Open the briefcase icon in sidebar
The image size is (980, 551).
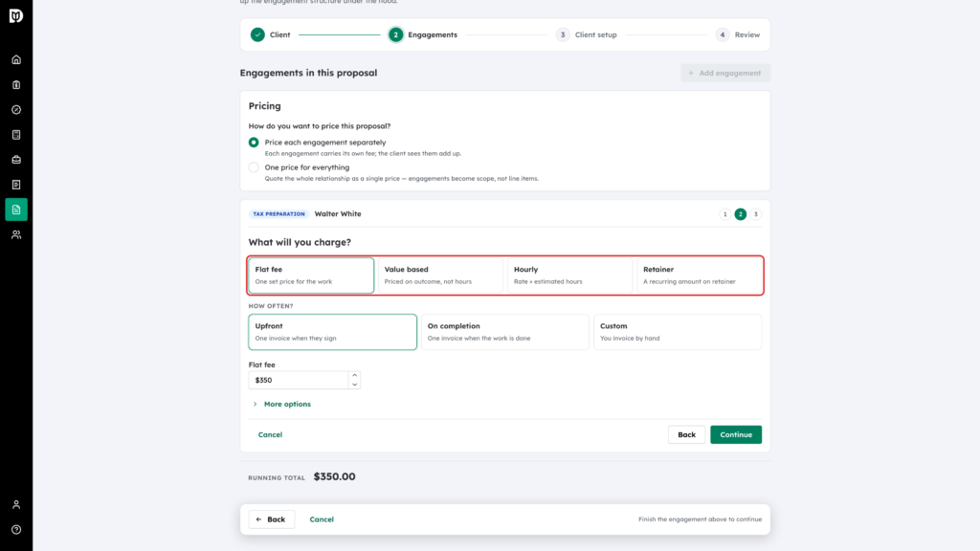[16, 160]
